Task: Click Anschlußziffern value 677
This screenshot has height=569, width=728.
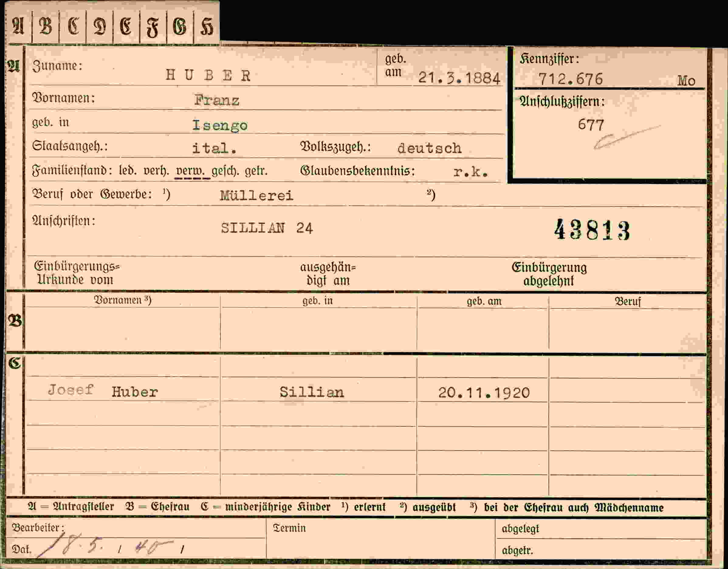Action: [591, 125]
